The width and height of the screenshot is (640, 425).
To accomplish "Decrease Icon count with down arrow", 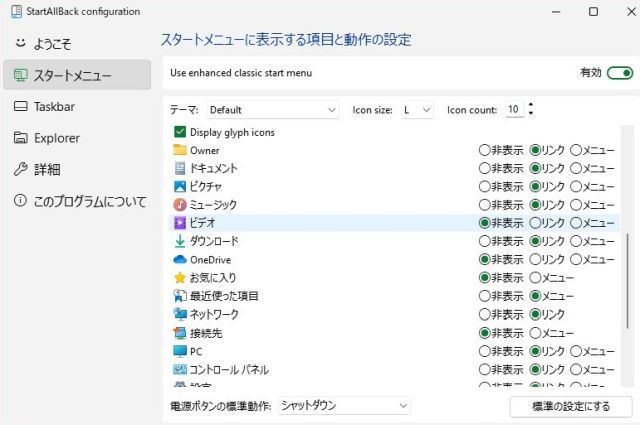I will coord(531,113).
